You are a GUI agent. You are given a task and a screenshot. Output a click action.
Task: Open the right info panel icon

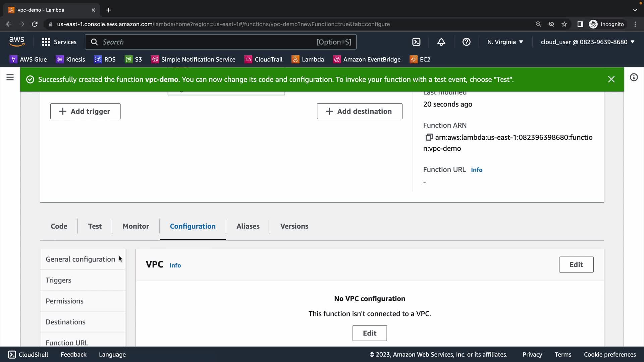(x=634, y=77)
